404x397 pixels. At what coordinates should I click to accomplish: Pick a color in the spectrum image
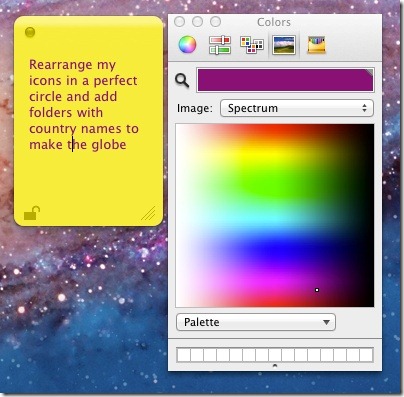[x=275, y=215]
